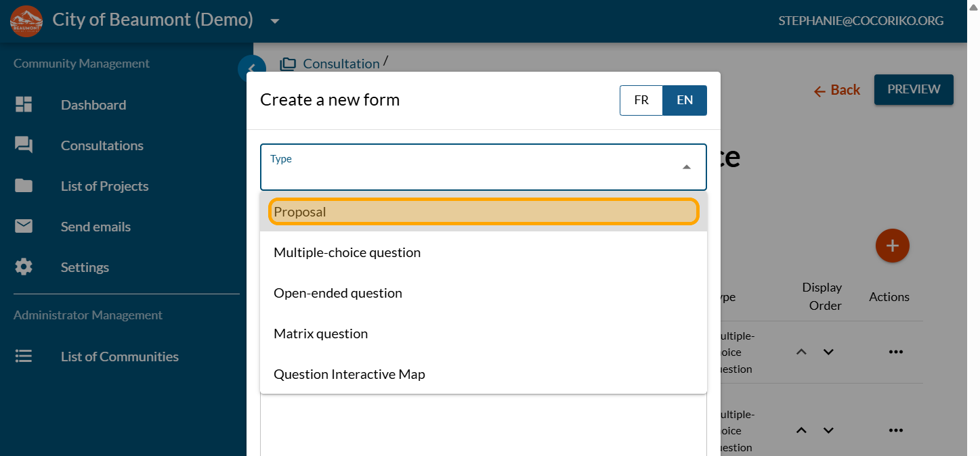980x456 pixels.
Task: Click the List of Communities list icon
Action: coord(24,357)
